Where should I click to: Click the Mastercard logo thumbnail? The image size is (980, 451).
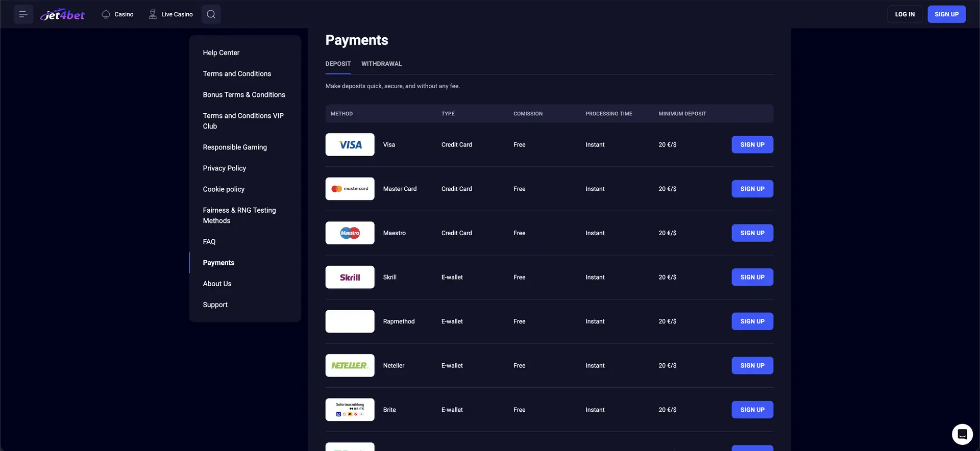350,189
